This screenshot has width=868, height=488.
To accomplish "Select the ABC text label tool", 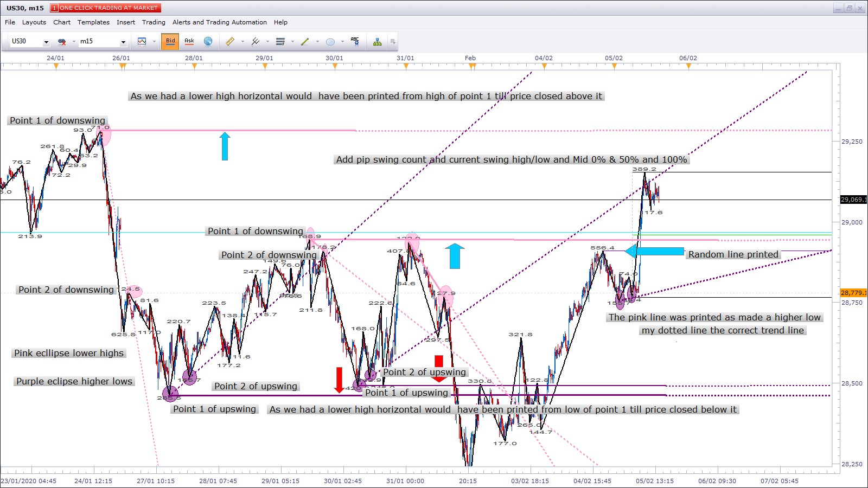I will click(355, 41).
